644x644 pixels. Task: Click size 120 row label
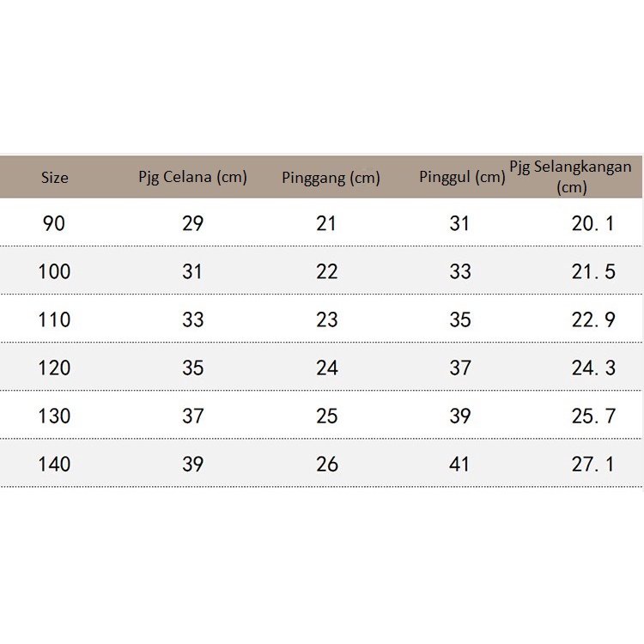(x=54, y=368)
